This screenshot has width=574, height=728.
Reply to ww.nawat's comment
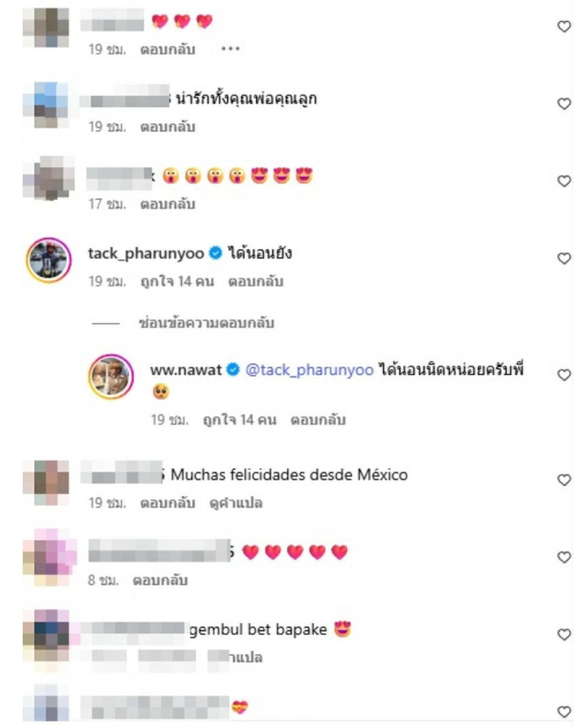318,420
